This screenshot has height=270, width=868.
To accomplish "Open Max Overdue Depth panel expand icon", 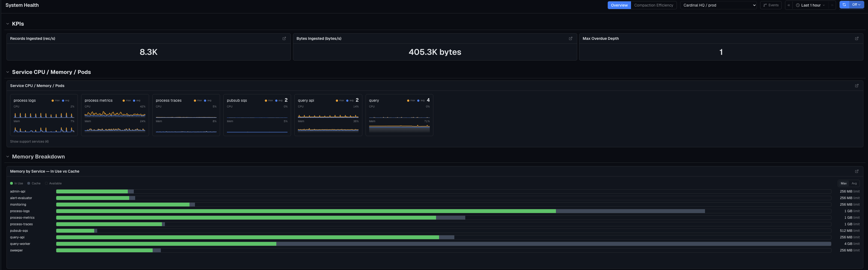I will click(x=857, y=38).
